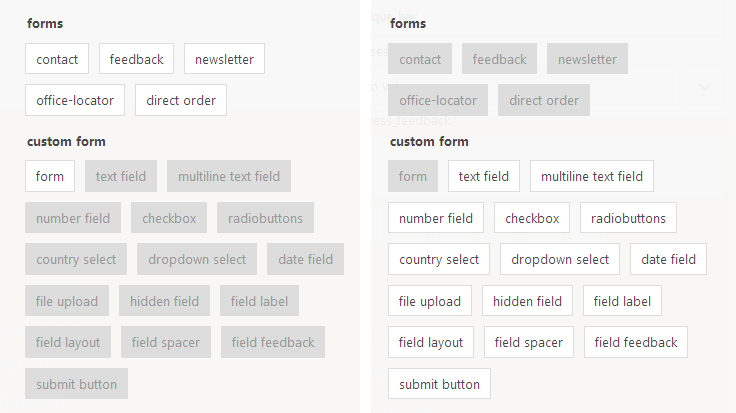Insert the white 'text field' element
This screenshot has height=413, width=736.
484,176
